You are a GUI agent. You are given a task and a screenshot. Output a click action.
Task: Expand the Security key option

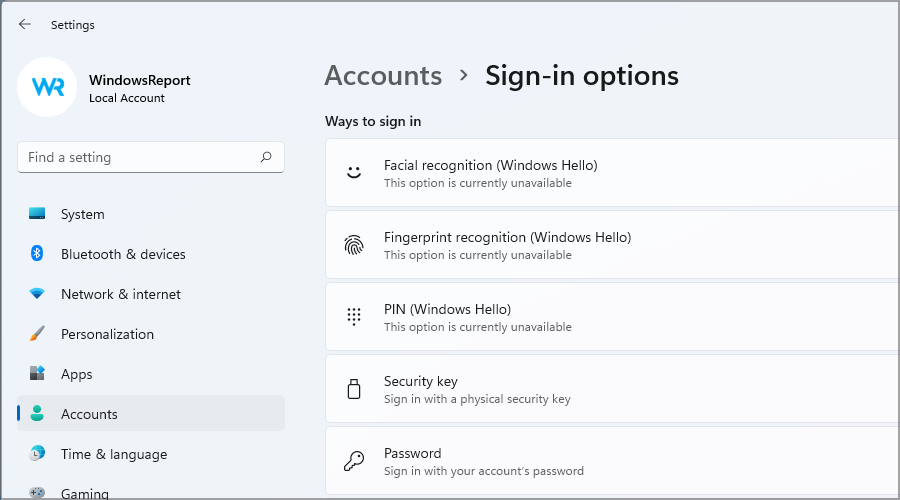point(612,389)
